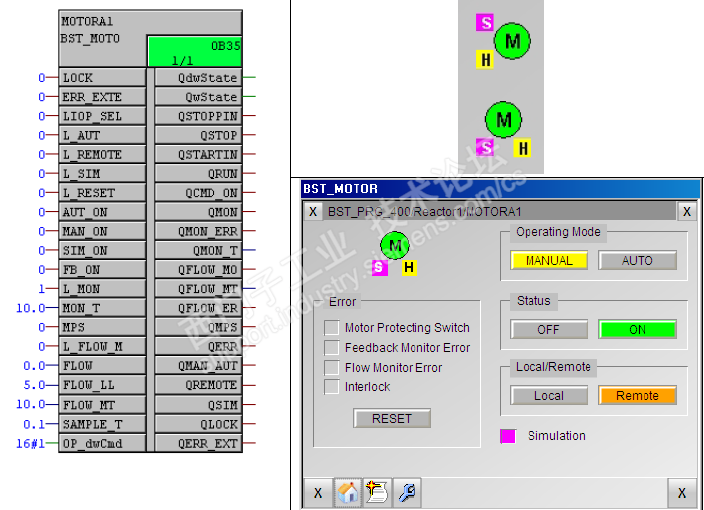This screenshot has width=704, height=510.
Task: Click the BST_MOTOR title bar
Action: 500,189
